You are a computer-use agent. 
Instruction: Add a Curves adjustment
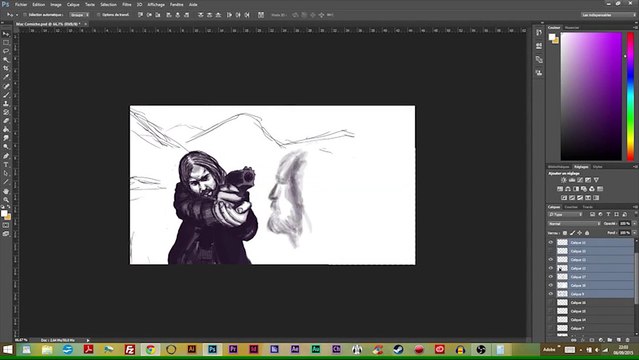[580, 180]
